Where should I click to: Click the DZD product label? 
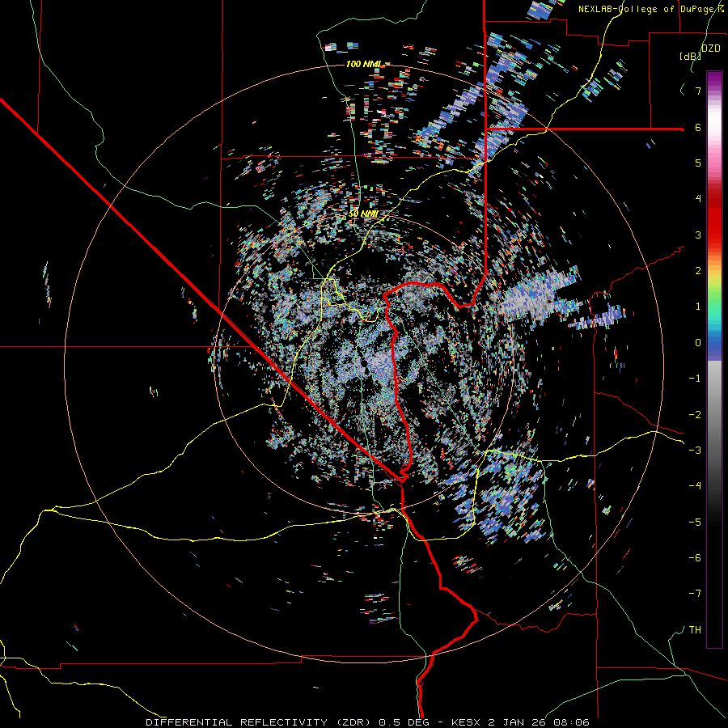point(711,49)
